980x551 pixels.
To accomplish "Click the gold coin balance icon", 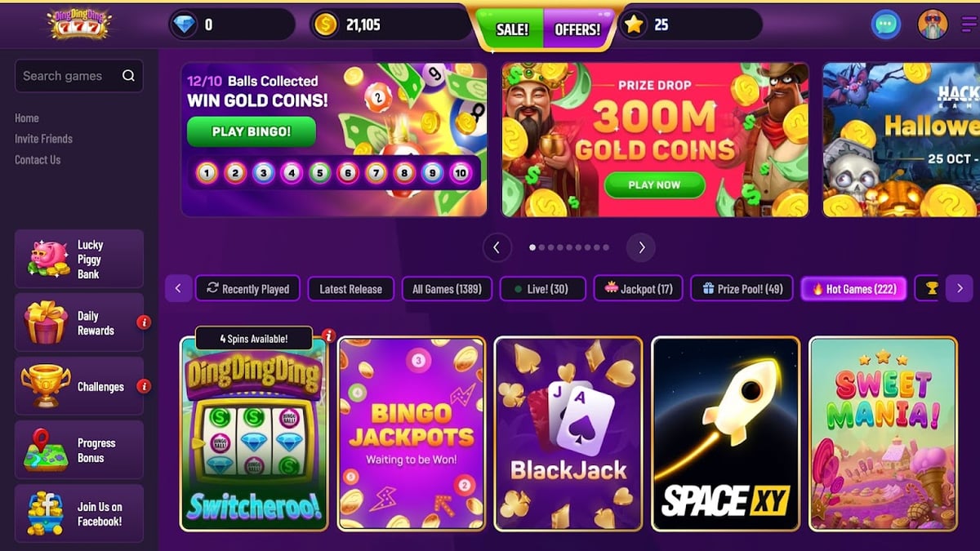I will (x=325, y=24).
